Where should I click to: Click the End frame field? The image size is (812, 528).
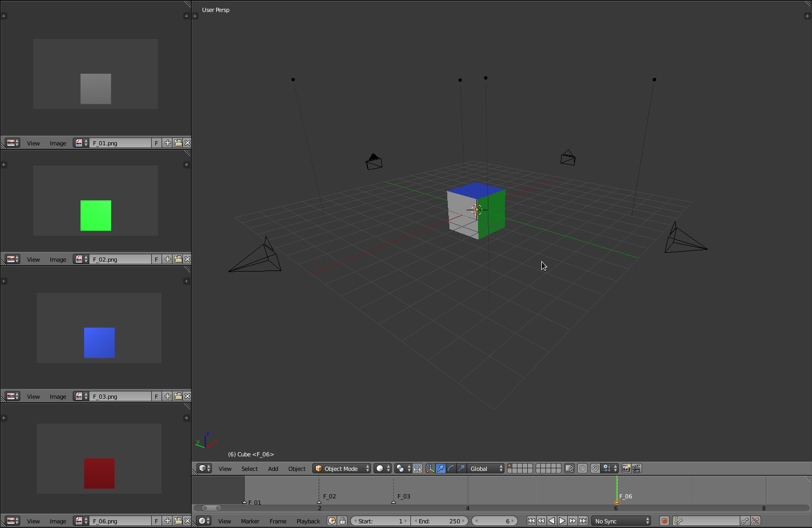440,521
